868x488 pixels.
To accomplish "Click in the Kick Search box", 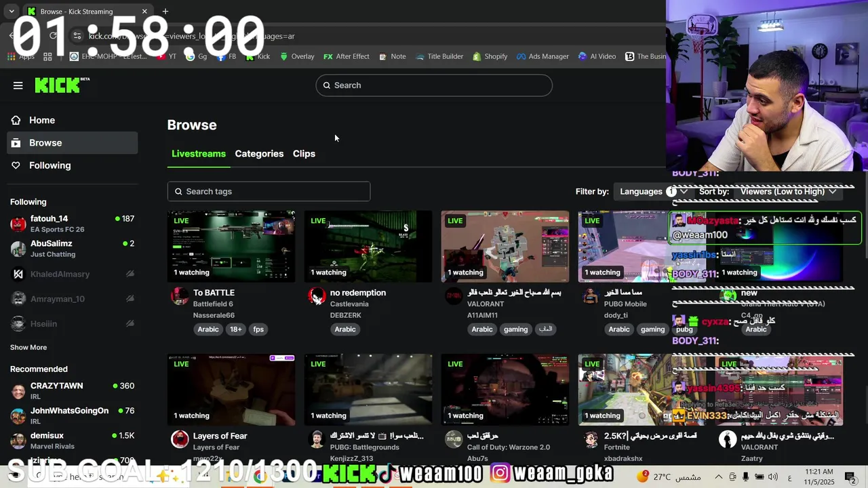I will click(434, 85).
